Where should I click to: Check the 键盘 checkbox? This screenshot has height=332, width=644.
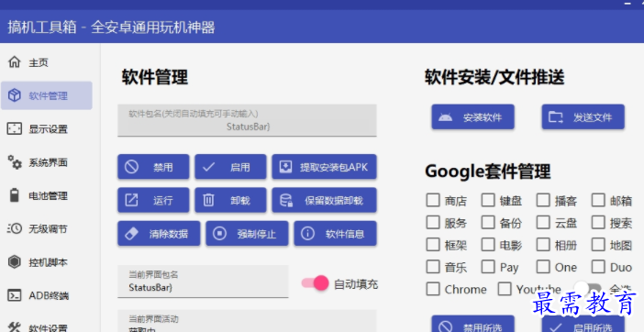[x=488, y=200]
